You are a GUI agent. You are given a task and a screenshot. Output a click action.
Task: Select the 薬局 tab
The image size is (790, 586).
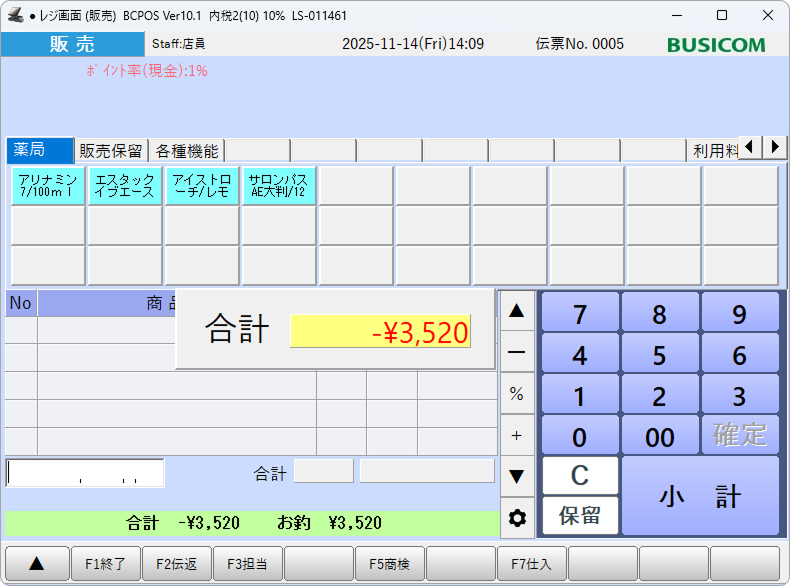pyautogui.click(x=40, y=151)
